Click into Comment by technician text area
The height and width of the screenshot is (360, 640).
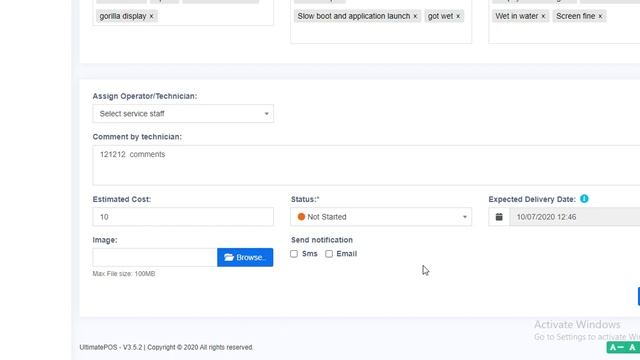[x=366, y=165]
